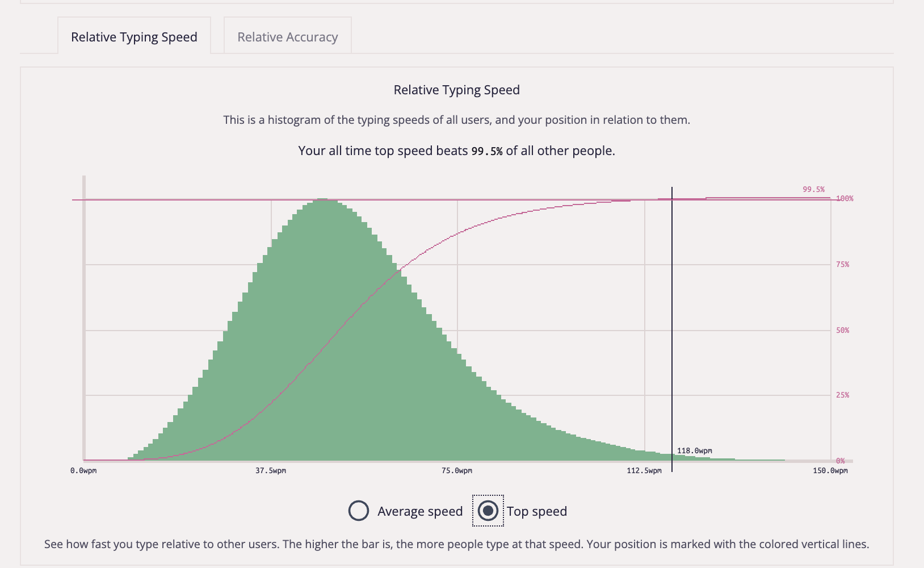Screen dimensions: 924x568
Task: Click the 75% right-axis label
Action: 842,265
